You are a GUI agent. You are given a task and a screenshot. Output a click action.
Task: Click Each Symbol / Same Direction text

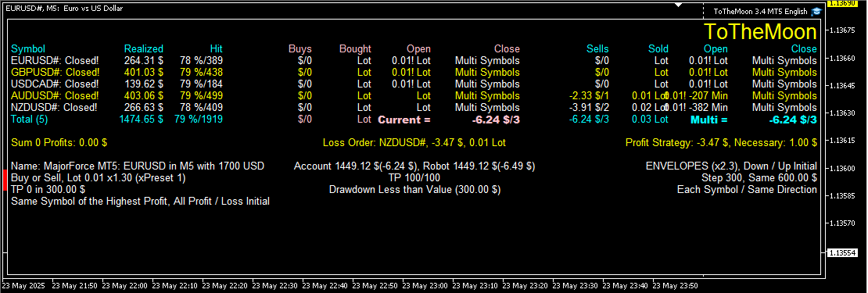pyautogui.click(x=747, y=190)
